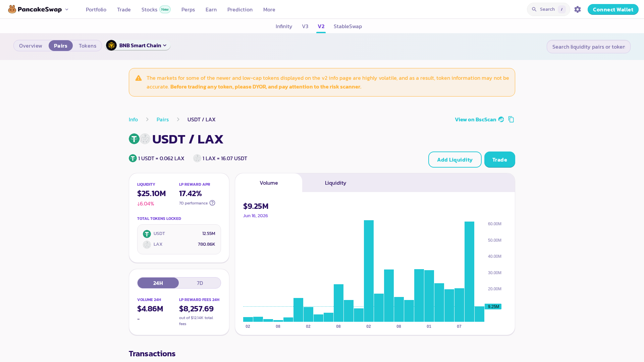
Task: Click the 12.55M USDT locked amount
Action: (209, 234)
